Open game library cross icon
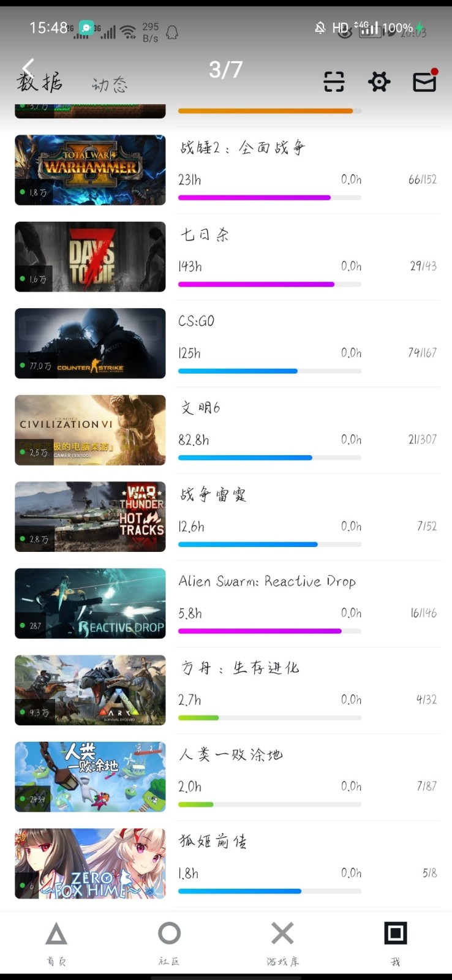452x980 pixels. (x=282, y=934)
